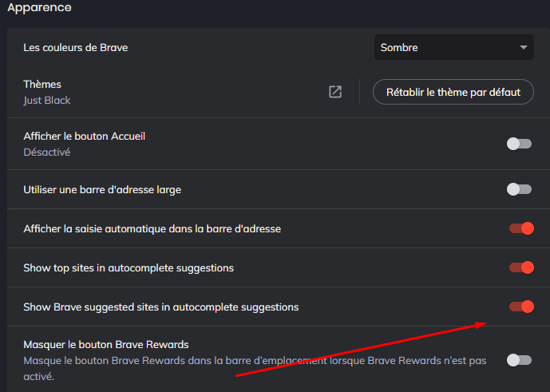Click the Just Black theme name
The width and height of the screenshot is (550, 392).
click(47, 101)
